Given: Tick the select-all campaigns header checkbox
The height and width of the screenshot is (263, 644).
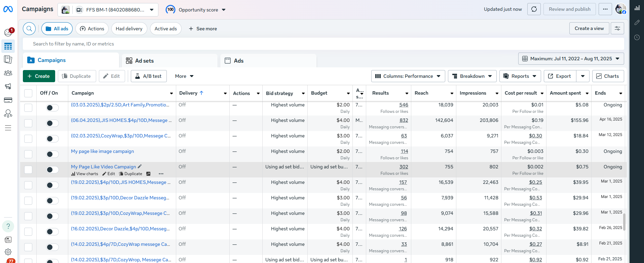Looking at the screenshot, I should point(28,93).
